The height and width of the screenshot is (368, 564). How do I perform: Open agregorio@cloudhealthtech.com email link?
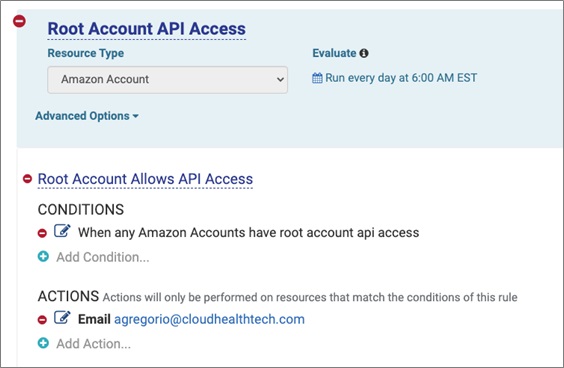point(209,319)
